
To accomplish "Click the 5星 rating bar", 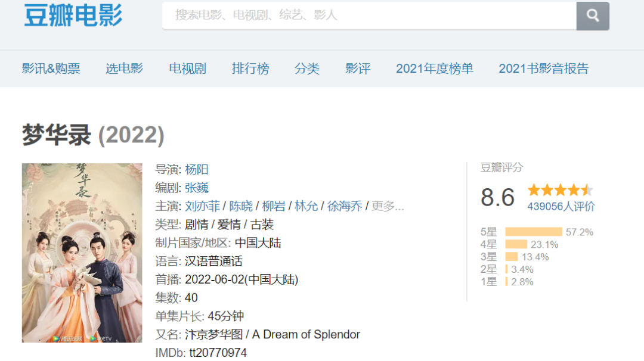I will coord(534,232).
